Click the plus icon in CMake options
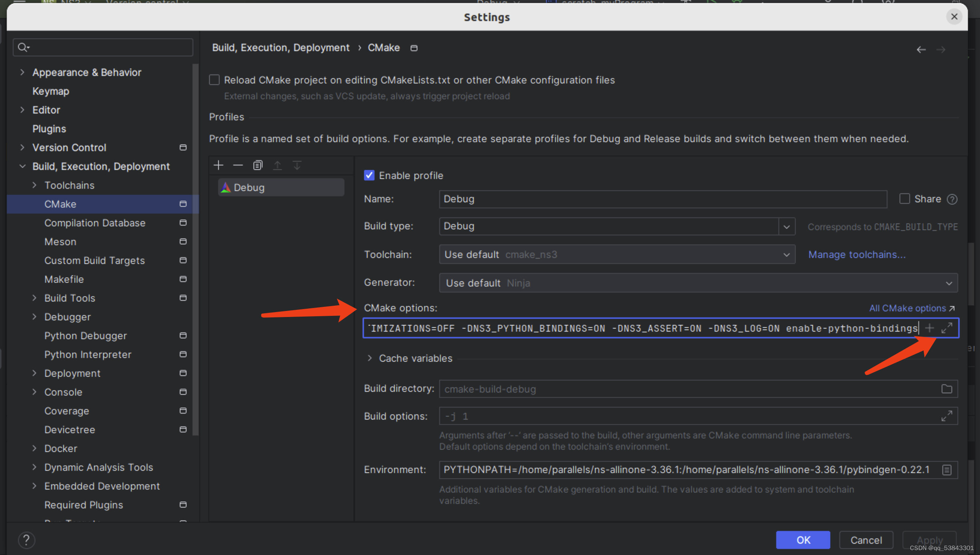The width and height of the screenshot is (980, 555). pos(930,328)
